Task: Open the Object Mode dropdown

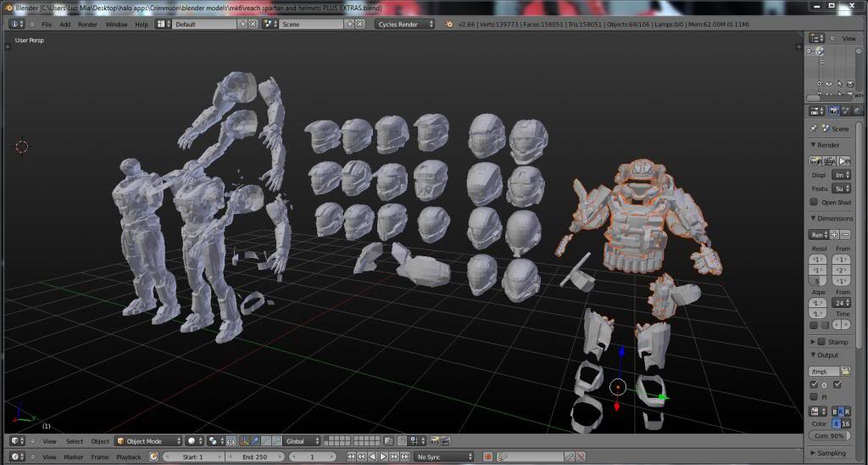Action: [x=148, y=441]
